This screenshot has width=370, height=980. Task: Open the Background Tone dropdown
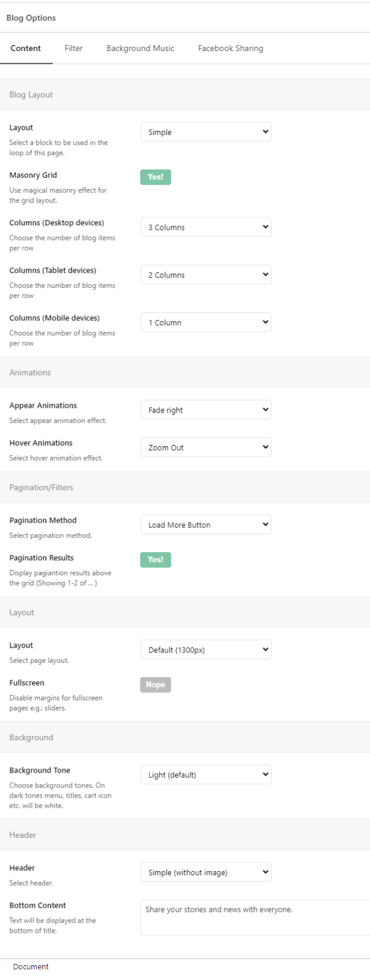206,775
